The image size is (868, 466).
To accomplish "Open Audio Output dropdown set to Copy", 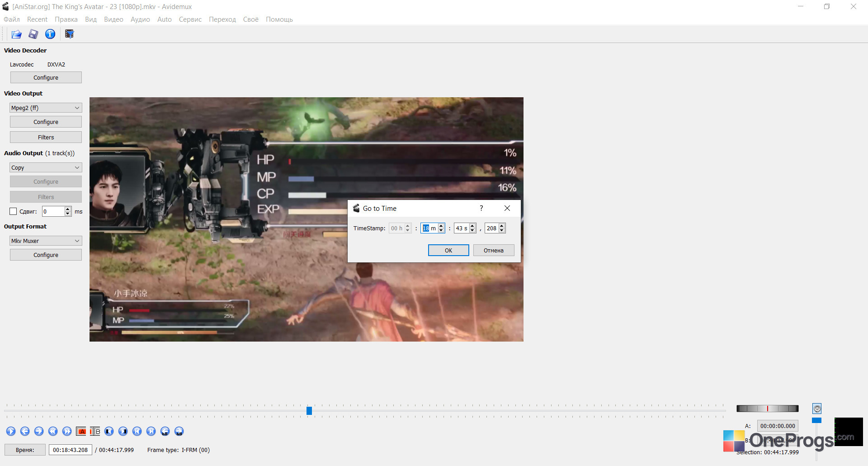I will 46,167.
